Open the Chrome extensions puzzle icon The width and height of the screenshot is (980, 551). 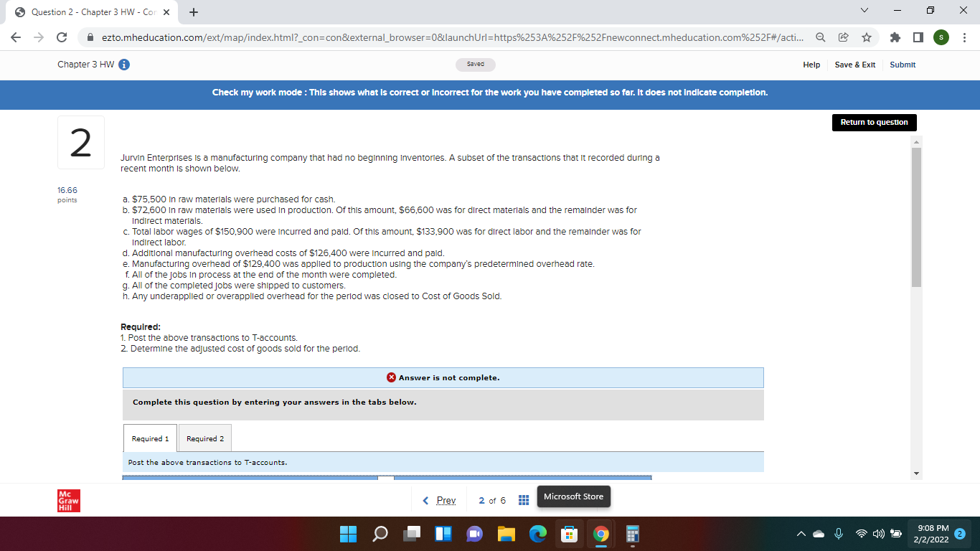[x=894, y=37]
